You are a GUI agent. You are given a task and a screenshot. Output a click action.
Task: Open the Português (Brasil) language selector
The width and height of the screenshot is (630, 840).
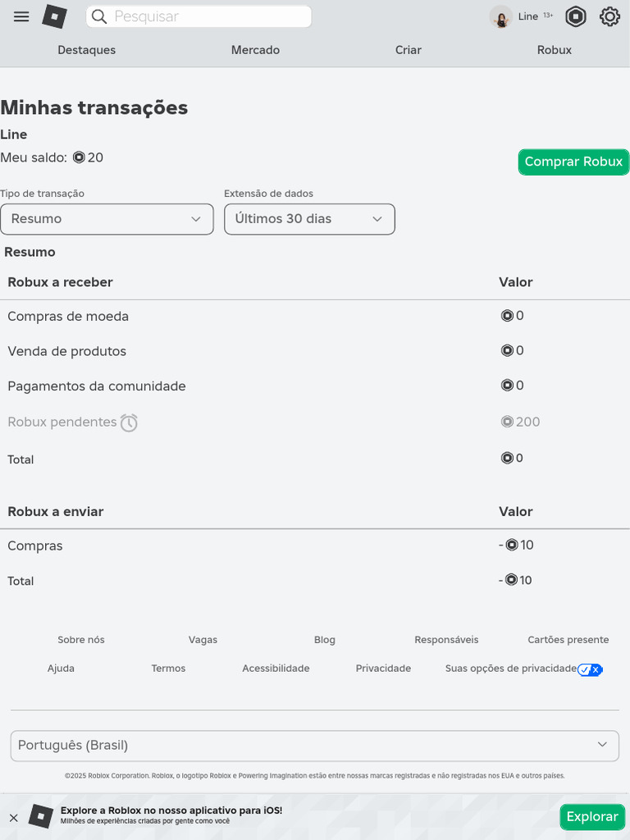tap(315, 746)
